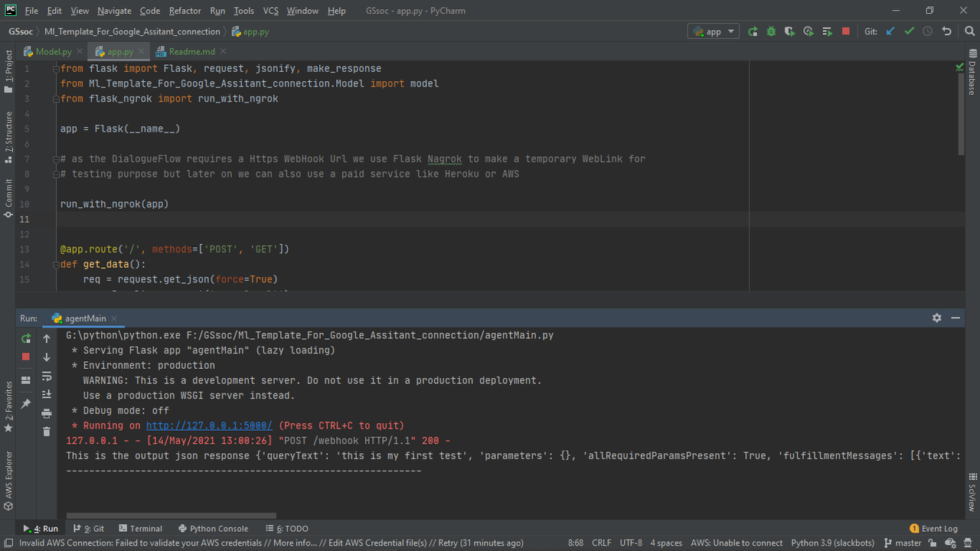Open the master Git branch popup
The height and width of the screenshot is (551, 980).
(903, 543)
